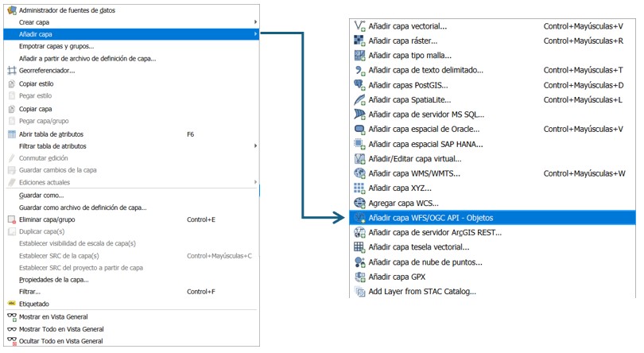Expand Filtrar tabla de atributos submenu arrow
The width and height of the screenshot is (644, 353).
click(255, 146)
